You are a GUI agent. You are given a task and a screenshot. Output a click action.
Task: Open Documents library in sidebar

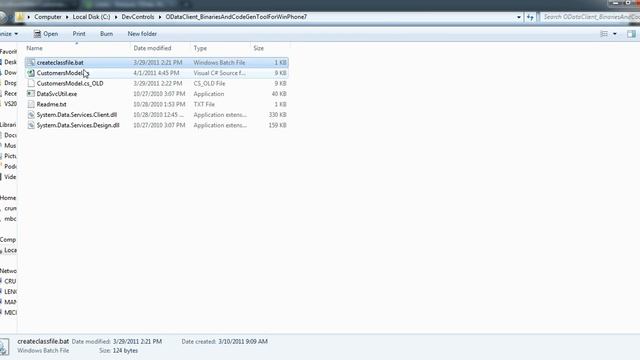[9, 135]
